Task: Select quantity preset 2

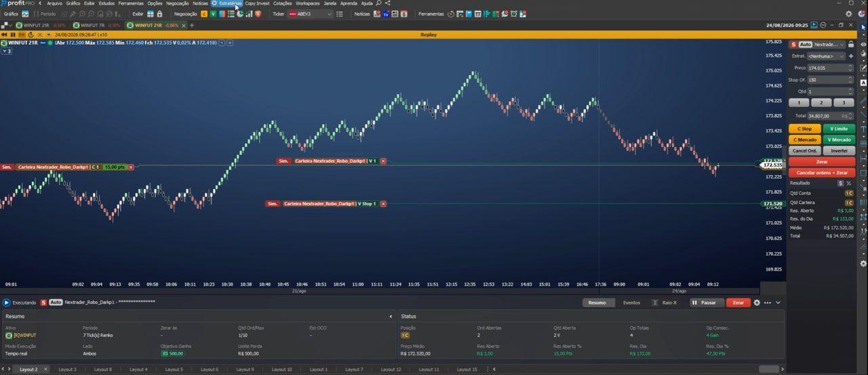Action: point(821,102)
